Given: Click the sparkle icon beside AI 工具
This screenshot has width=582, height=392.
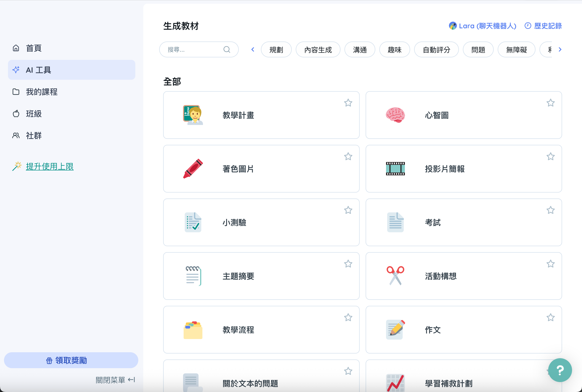Looking at the screenshot, I should point(16,70).
